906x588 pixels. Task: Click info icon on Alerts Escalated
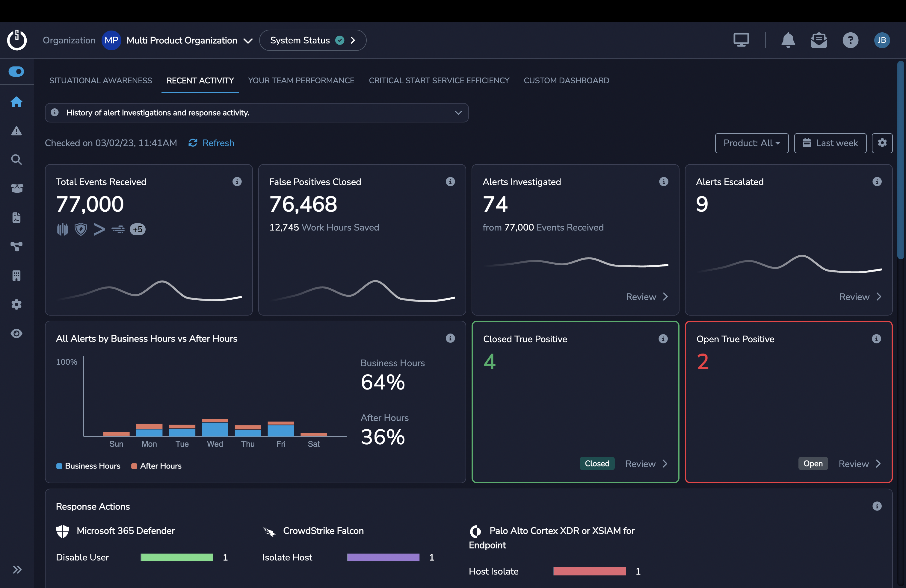tap(877, 181)
